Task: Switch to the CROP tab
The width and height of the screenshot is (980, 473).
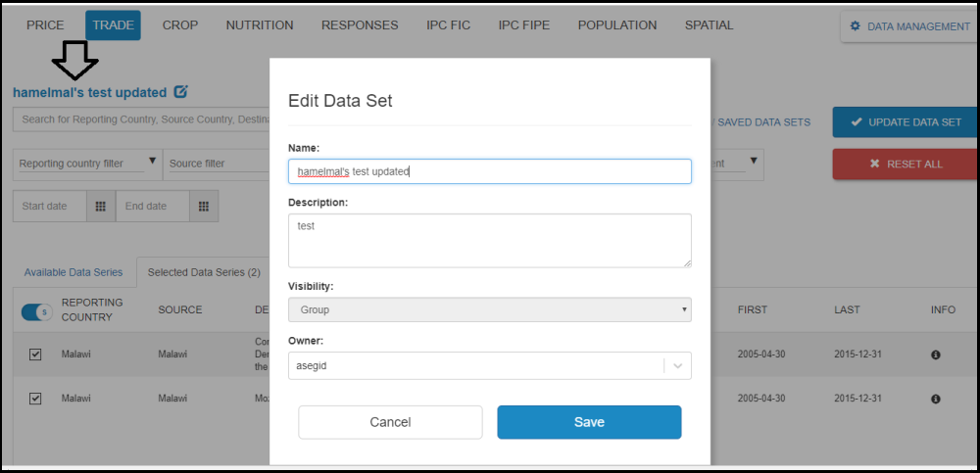Action: pyautogui.click(x=180, y=25)
